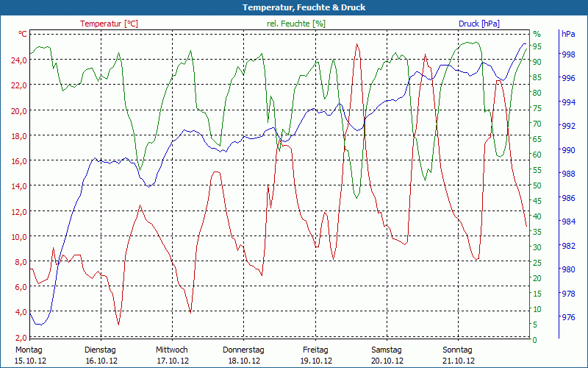Click the 998 pressure axis value
588x368 pixels.
point(568,54)
